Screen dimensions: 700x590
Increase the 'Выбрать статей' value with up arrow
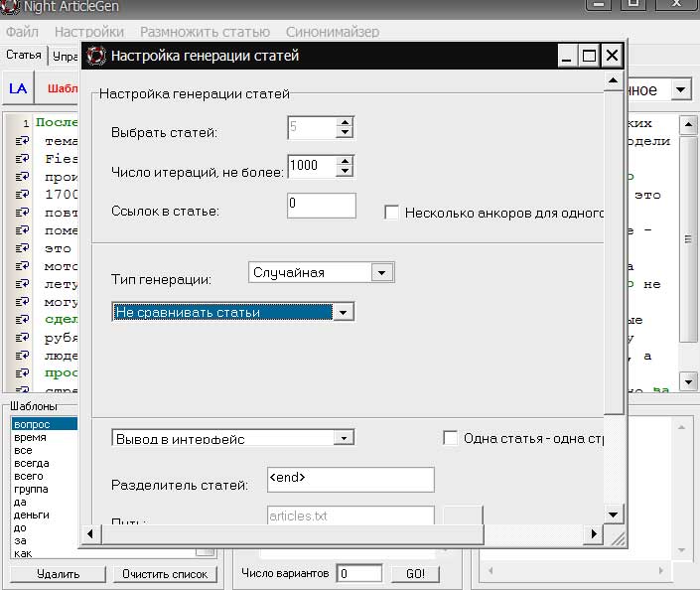[345, 122]
